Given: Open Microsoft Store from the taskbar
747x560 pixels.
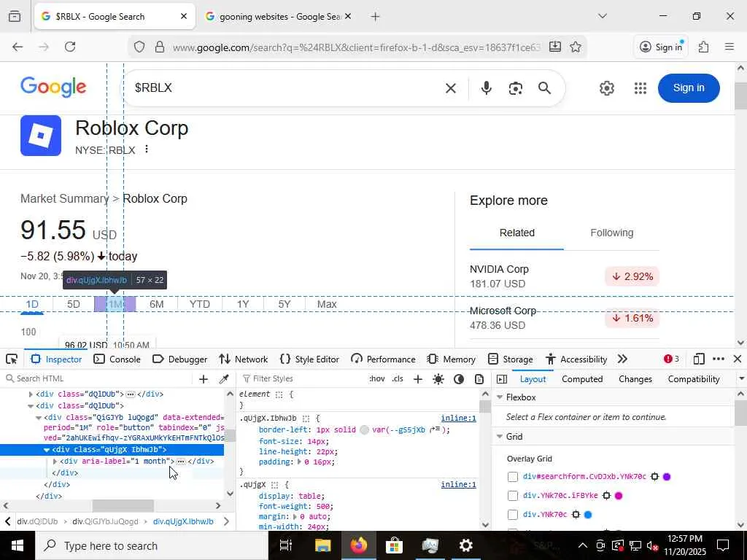Looking at the screenshot, I should tap(394, 545).
